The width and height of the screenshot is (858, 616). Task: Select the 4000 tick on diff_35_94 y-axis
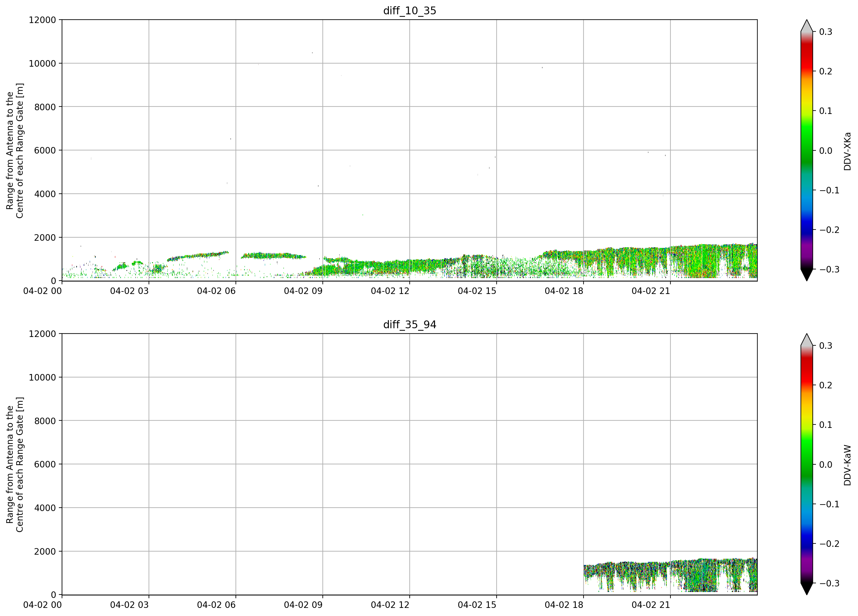click(45, 508)
